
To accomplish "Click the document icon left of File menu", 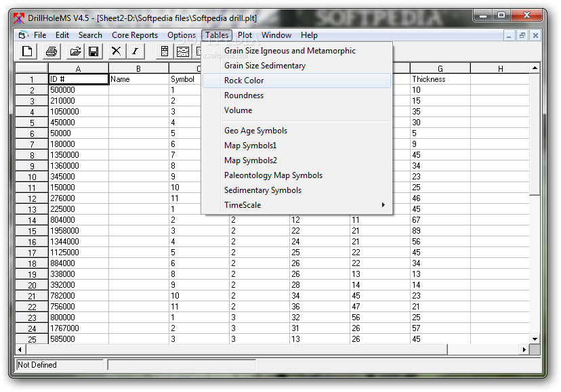I will 24,35.
